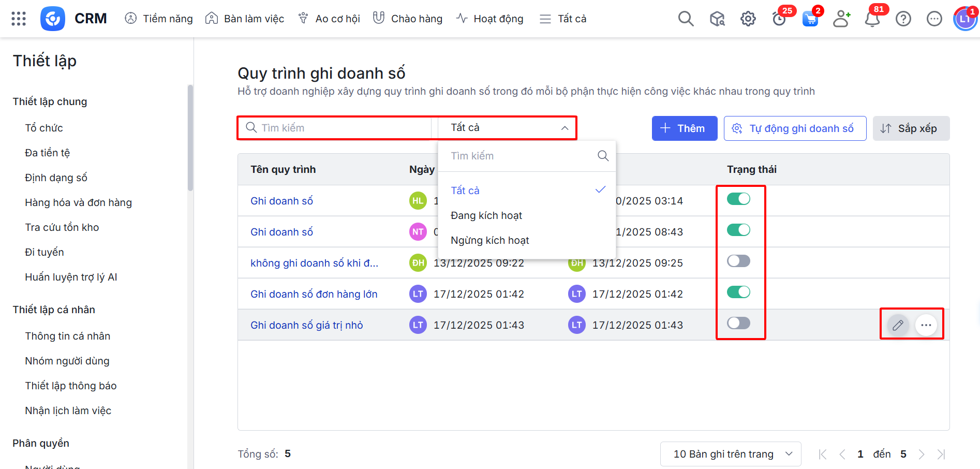This screenshot has width=980, height=469.
Task: Open the 'Tất cả' navigation menu
Action: click(563, 19)
